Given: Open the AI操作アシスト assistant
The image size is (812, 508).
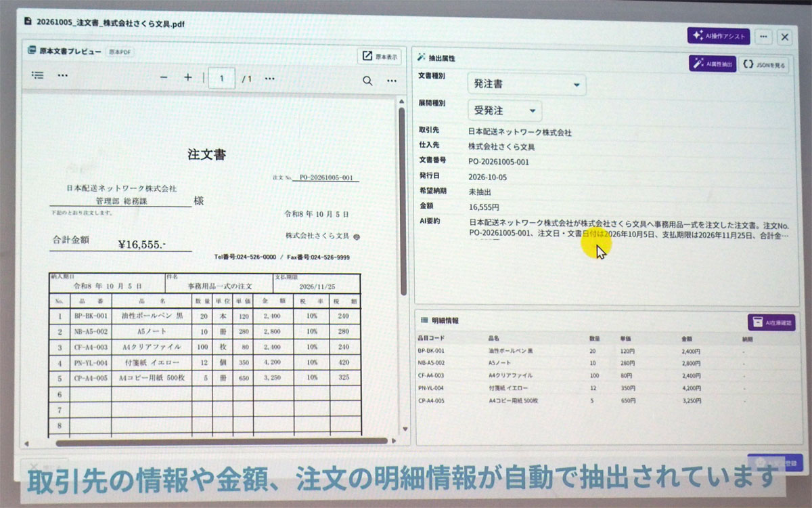Looking at the screenshot, I should point(719,36).
